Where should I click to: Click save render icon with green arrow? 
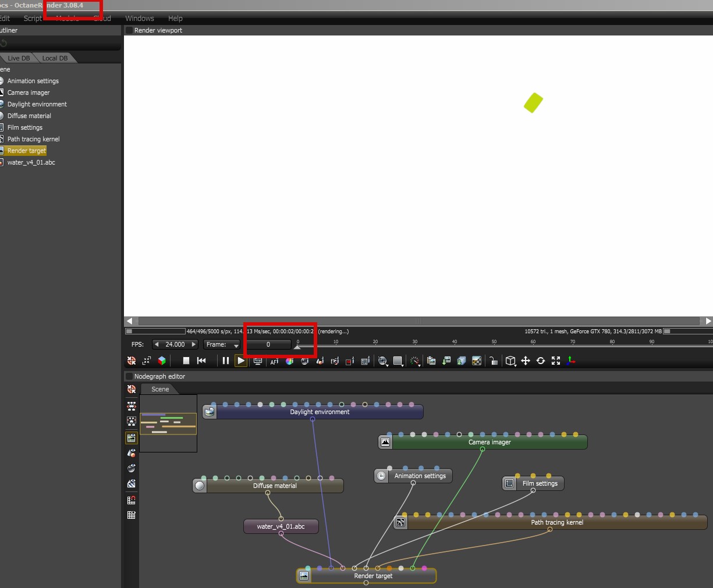point(446,361)
